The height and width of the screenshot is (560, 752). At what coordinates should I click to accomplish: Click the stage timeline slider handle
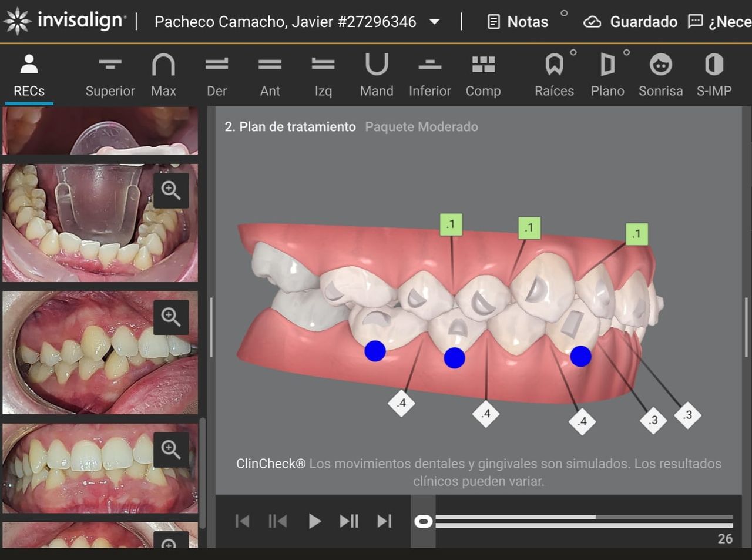(424, 521)
